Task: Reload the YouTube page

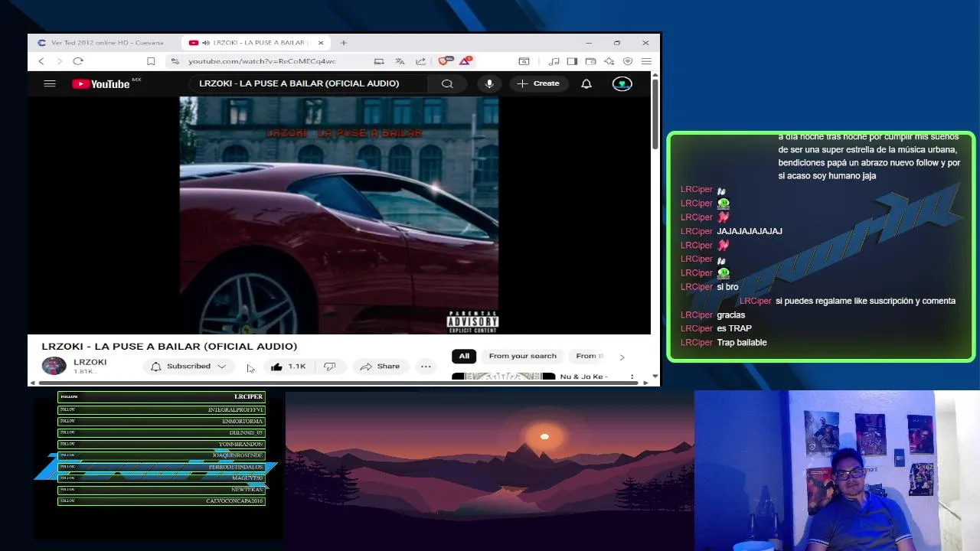Action: coord(78,61)
